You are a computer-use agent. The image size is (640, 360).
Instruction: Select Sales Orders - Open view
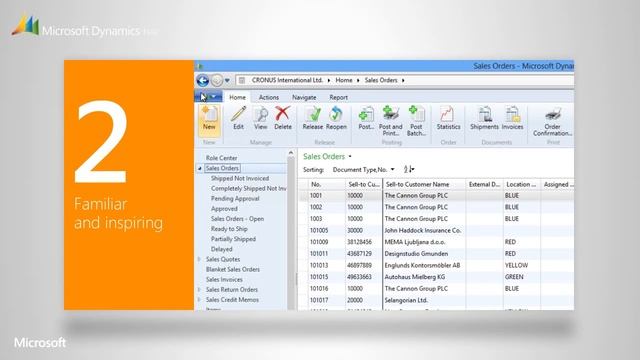coord(237,219)
